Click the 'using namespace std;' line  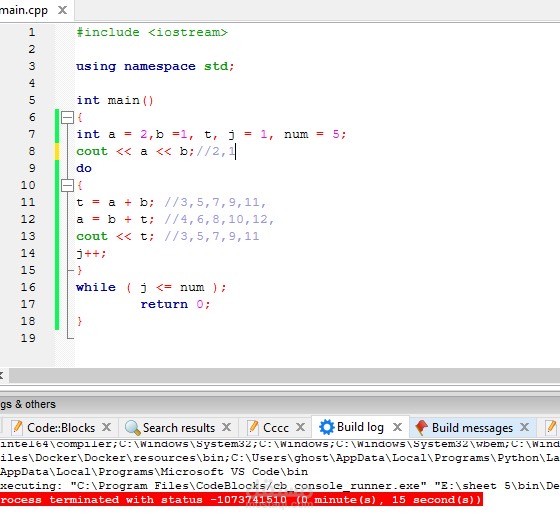[x=155, y=66]
